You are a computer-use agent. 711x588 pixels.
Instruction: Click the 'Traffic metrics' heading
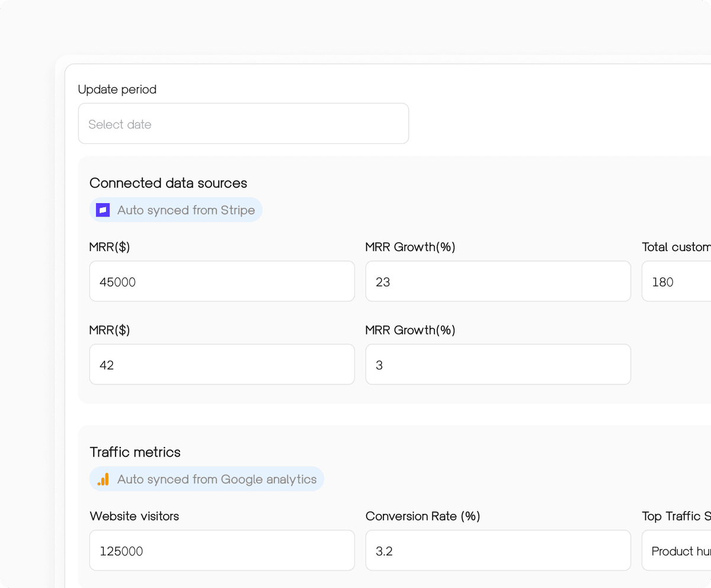coord(134,452)
